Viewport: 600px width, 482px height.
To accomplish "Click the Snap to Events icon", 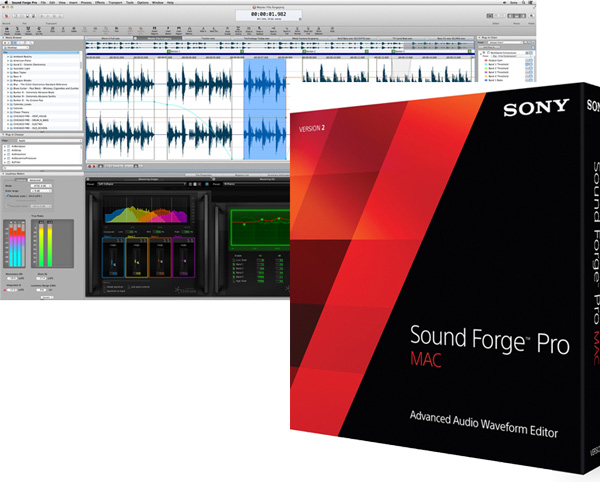I will tap(238, 31).
